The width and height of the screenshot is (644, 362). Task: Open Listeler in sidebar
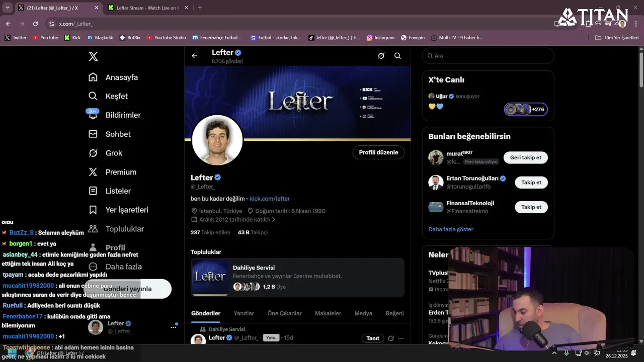click(110, 191)
